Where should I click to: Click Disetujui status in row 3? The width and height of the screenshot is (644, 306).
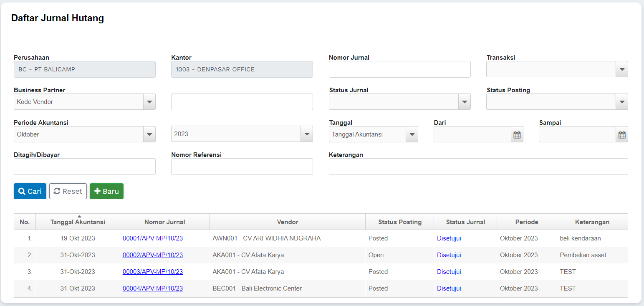tap(449, 272)
